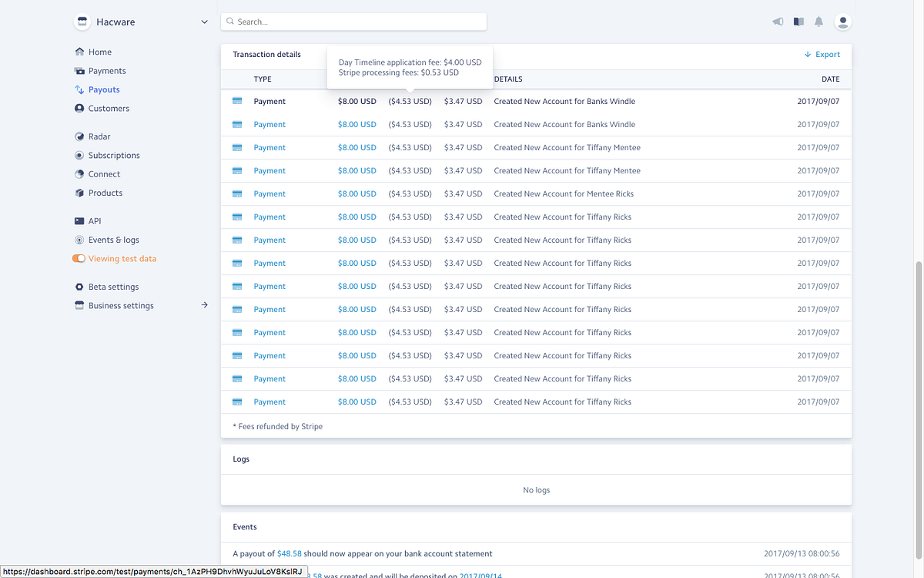Click the Home house icon

point(79,52)
